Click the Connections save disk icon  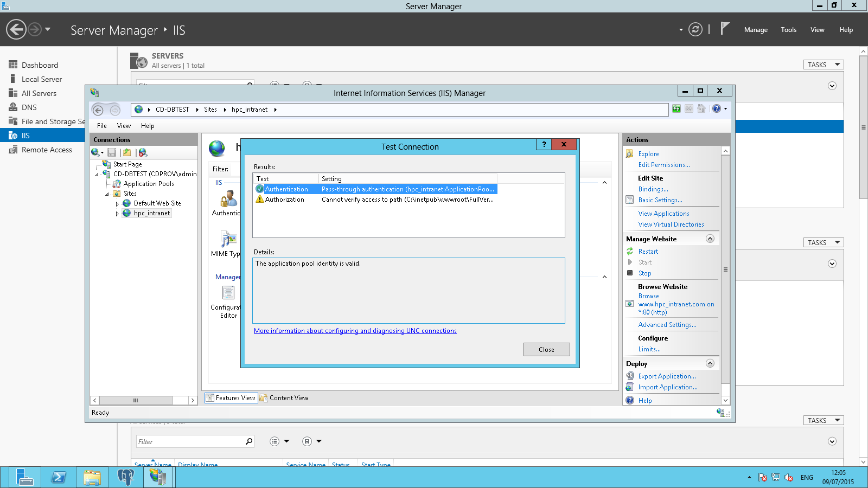click(x=112, y=152)
